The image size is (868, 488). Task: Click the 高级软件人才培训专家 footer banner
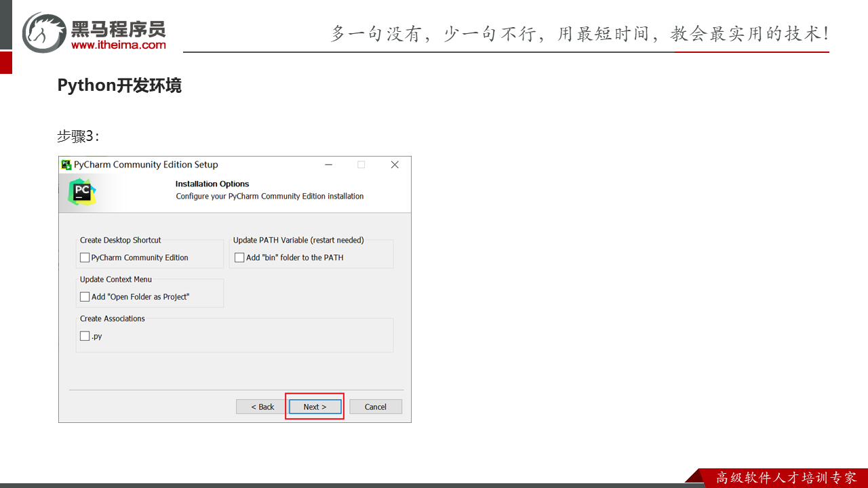coord(786,478)
